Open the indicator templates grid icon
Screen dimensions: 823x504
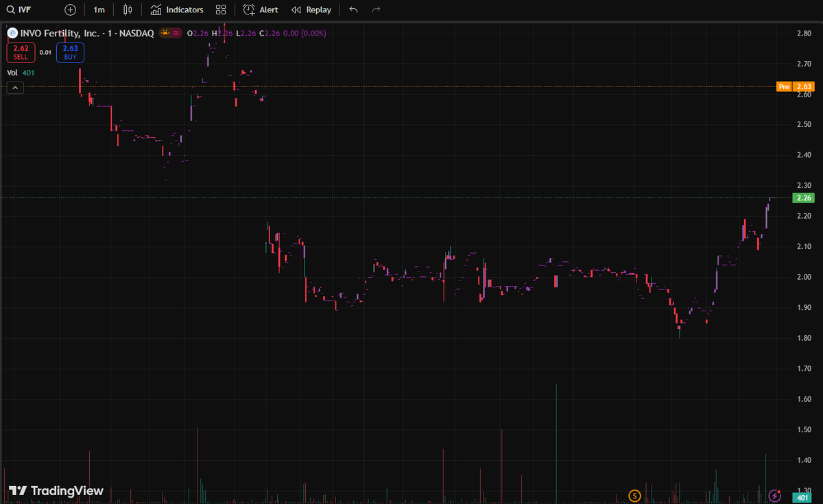coord(220,10)
